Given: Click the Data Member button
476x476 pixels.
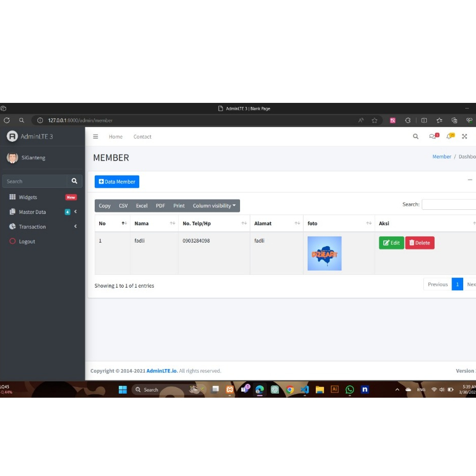Looking at the screenshot, I should click(x=116, y=182).
